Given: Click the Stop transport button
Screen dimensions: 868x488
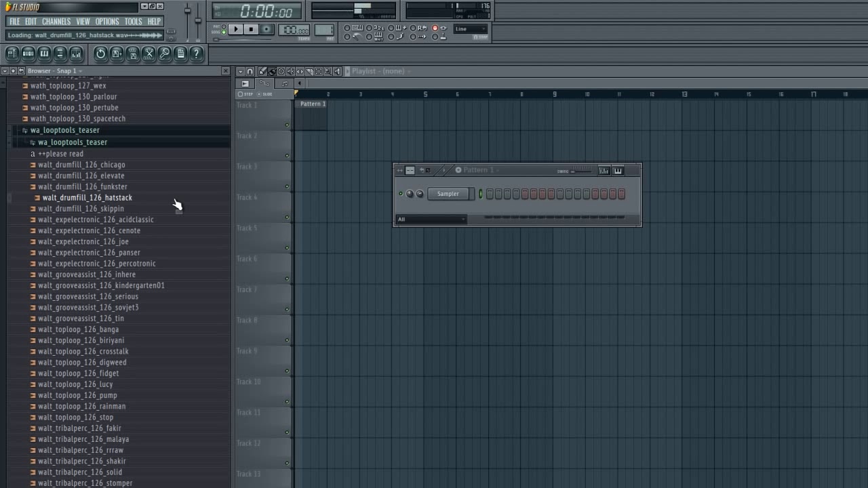Looking at the screenshot, I should pyautogui.click(x=251, y=29).
